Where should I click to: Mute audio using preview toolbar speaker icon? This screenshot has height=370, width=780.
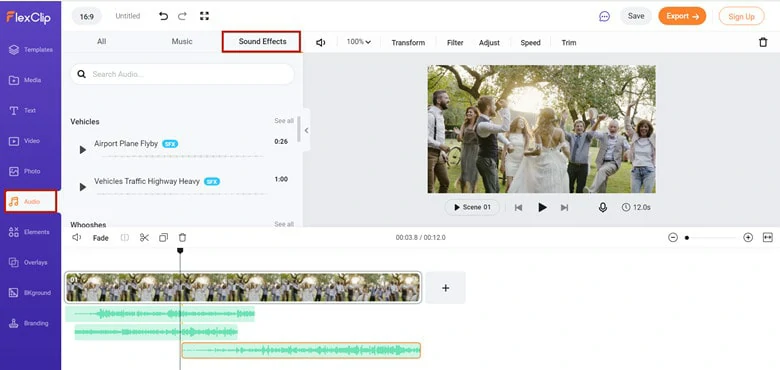click(x=321, y=43)
